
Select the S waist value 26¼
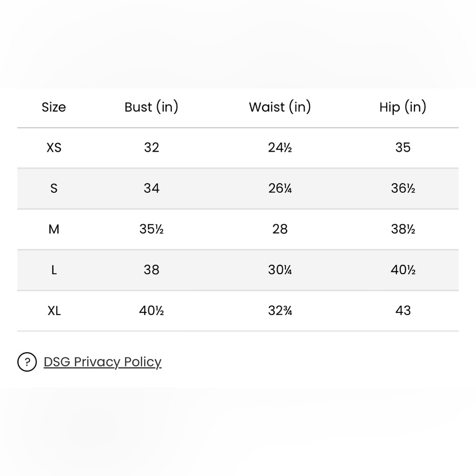[x=280, y=188]
